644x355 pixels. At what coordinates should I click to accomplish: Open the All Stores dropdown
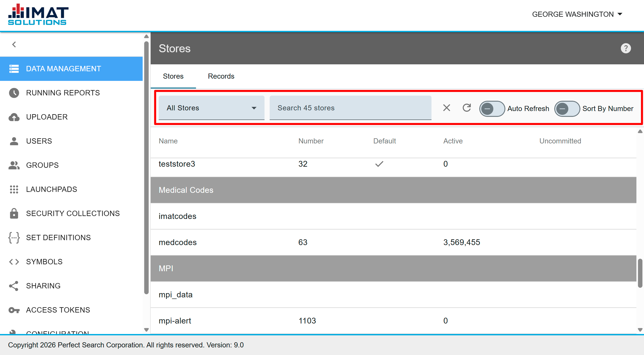tap(211, 108)
